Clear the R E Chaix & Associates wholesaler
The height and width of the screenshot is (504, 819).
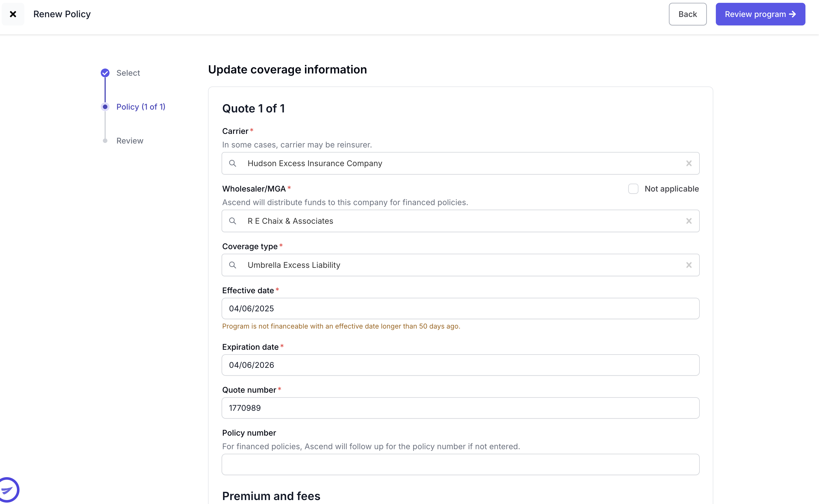(689, 221)
